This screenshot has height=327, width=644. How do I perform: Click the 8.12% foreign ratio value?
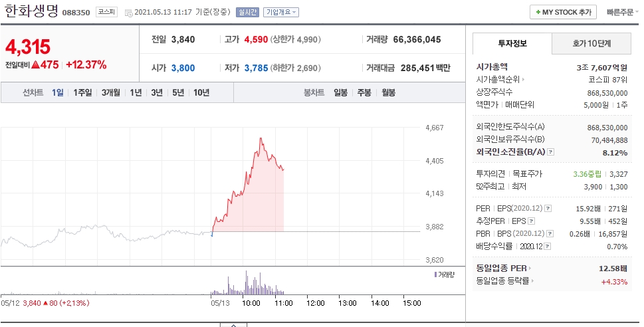[x=615, y=153]
